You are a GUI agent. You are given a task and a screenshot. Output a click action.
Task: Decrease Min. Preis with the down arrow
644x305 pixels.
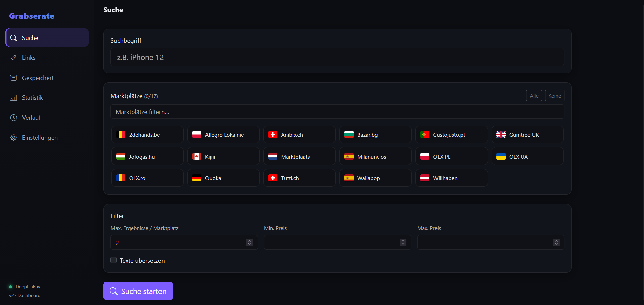point(403,244)
